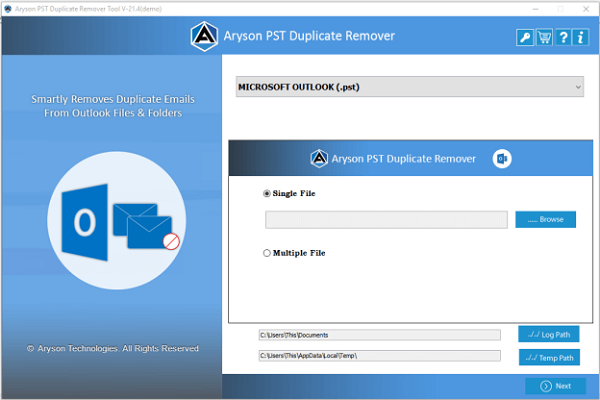The width and height of the screenshot is (600, 400).
Task: Show the about info icon
Action: [580, 38]
